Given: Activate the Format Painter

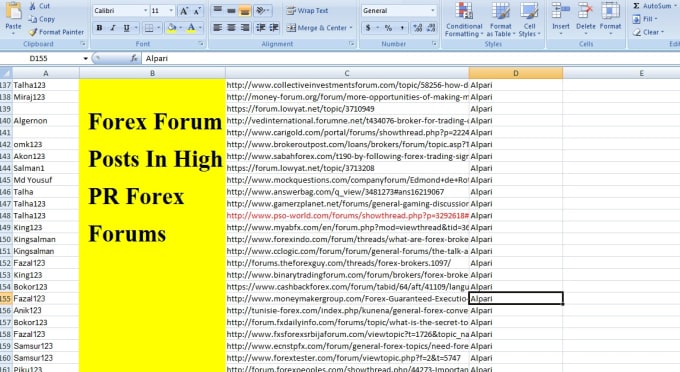Looking at the screenshot, I should (56, 32).
